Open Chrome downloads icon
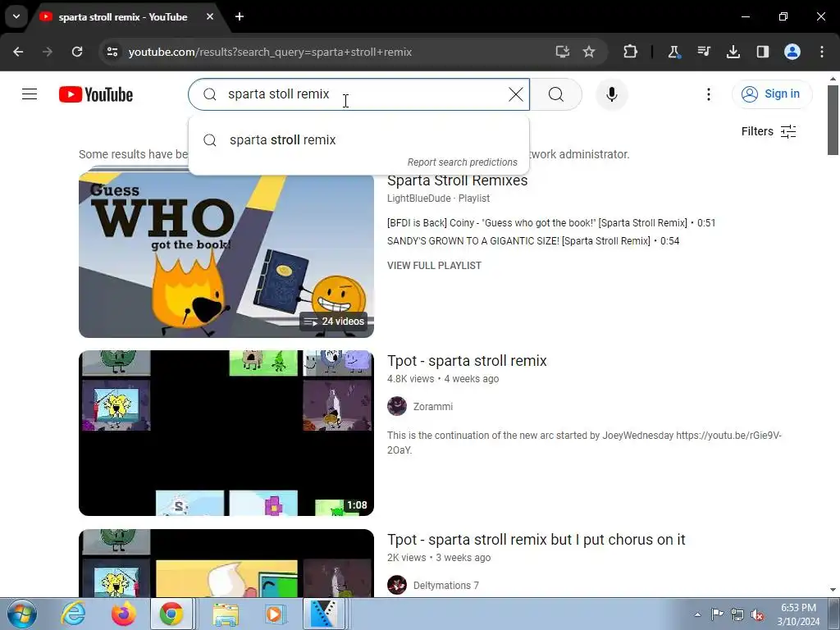Image resolution: width=840 pixels, height=630 pixels. click(x=733, y=52)
